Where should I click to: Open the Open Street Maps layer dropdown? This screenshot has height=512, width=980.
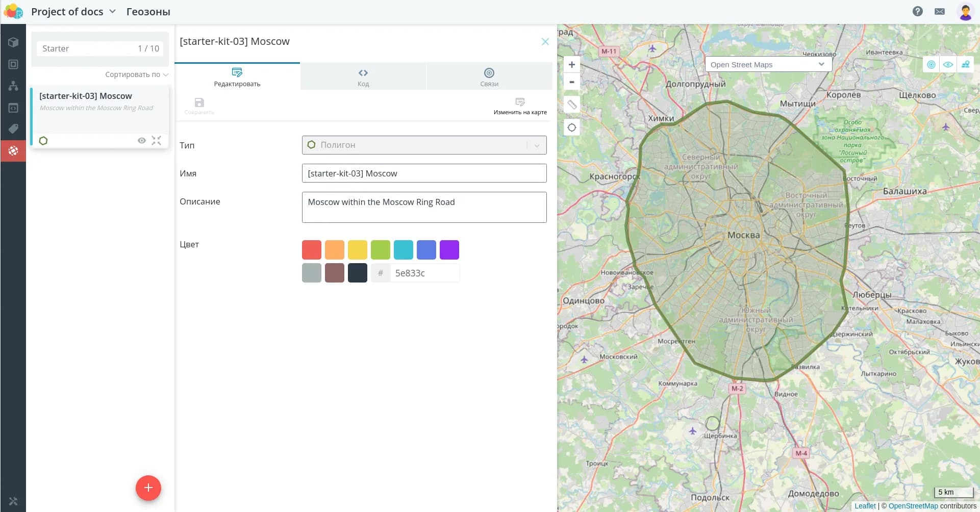coord(768,65)
